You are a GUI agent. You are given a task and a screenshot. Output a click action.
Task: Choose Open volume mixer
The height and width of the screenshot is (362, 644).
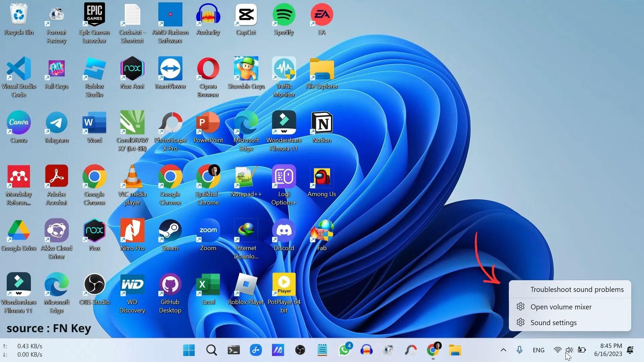click(570, 307)
